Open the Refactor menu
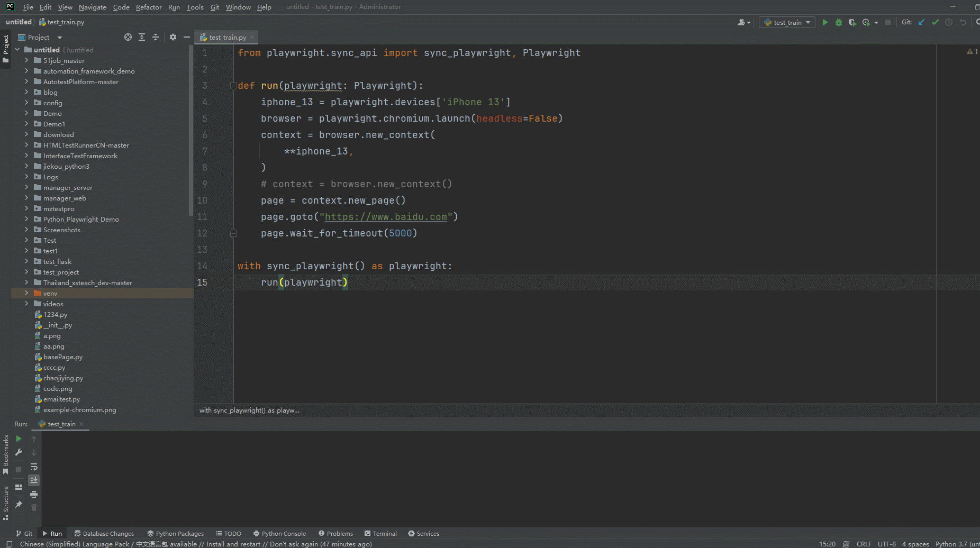 (x=148, y=7)
